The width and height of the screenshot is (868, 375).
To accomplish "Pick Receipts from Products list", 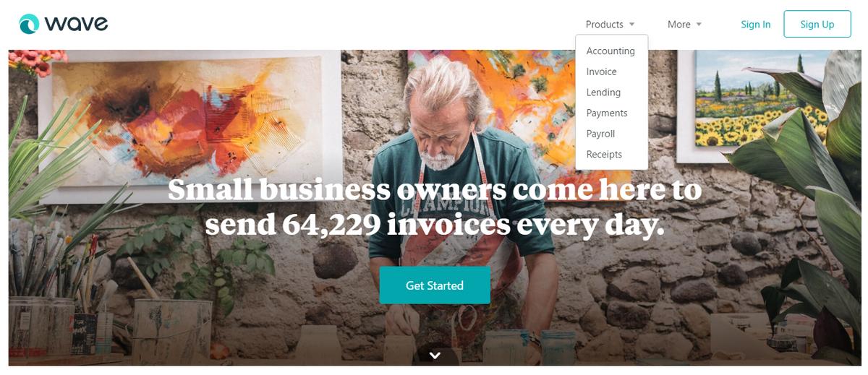I will (x=604, y=155).
